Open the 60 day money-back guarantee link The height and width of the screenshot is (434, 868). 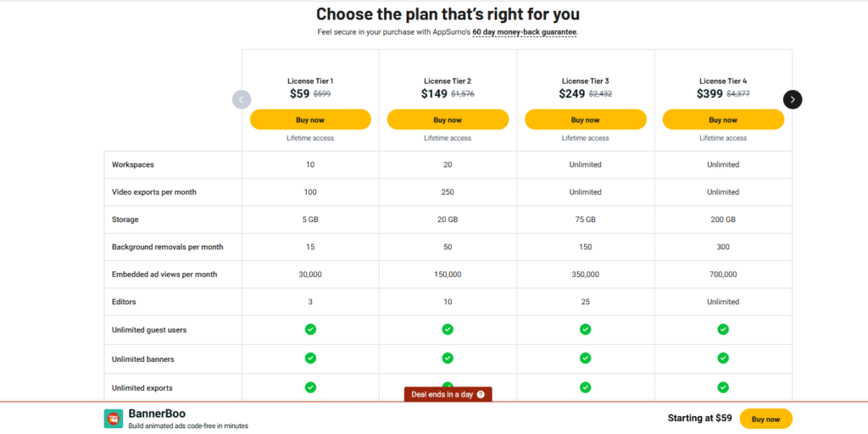[x=524, y=32]
